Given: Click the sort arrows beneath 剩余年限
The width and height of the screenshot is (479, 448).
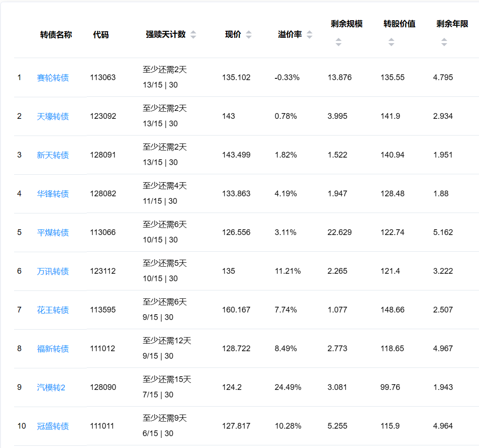Looking at the screenshot, I should pos(444,42).
